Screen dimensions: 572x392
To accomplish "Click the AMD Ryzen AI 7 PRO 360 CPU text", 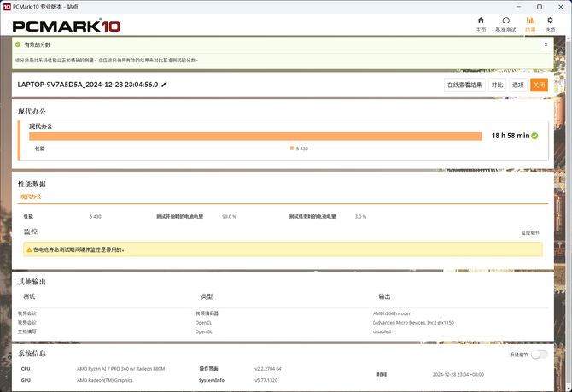I will click(x=120, y=369).
